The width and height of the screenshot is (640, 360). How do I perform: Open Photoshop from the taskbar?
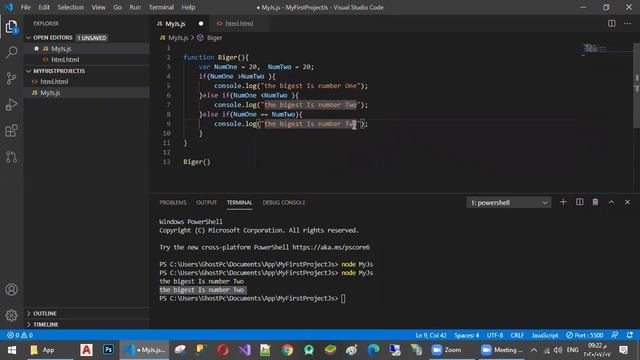click(108, 350)
